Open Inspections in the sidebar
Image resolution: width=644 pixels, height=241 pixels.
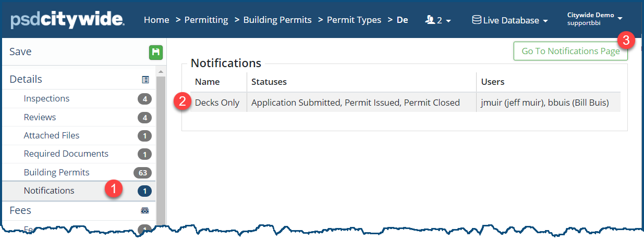(46, 98)
